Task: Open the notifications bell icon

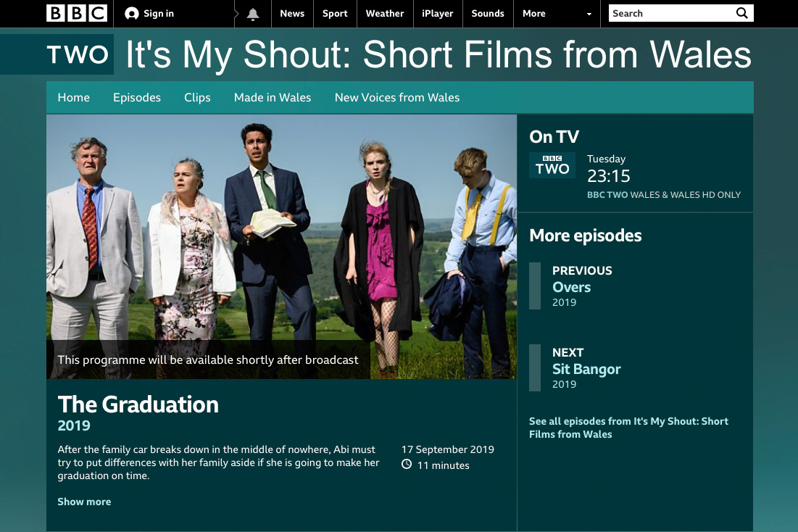Action: (252, 14)
